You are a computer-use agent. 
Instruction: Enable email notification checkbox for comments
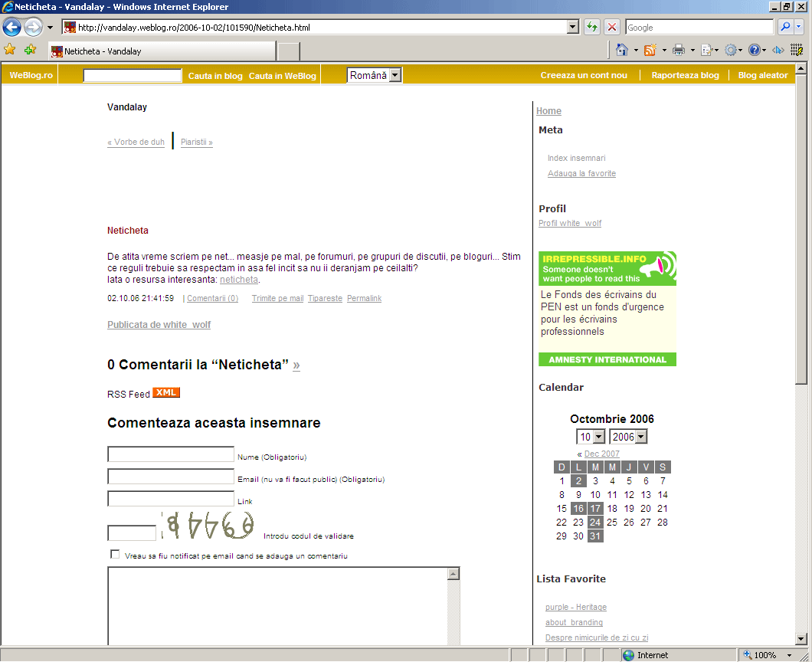tap(115, 555)
